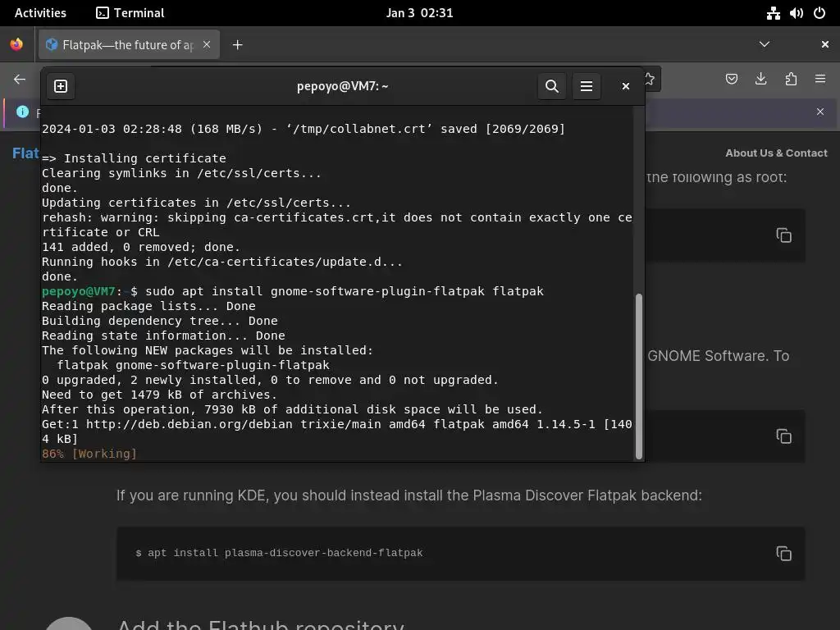Open a new terminal tab with plus icon

(x=61, y=86)
